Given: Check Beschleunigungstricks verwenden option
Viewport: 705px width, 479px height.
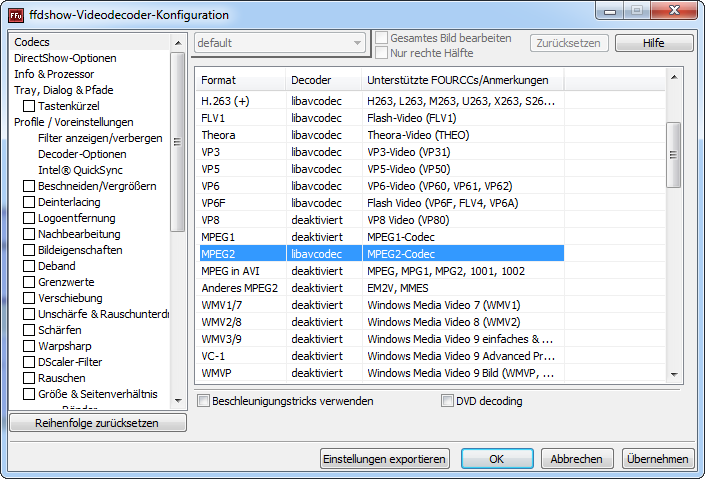Looking at the screenshot, I should (204, 401).
